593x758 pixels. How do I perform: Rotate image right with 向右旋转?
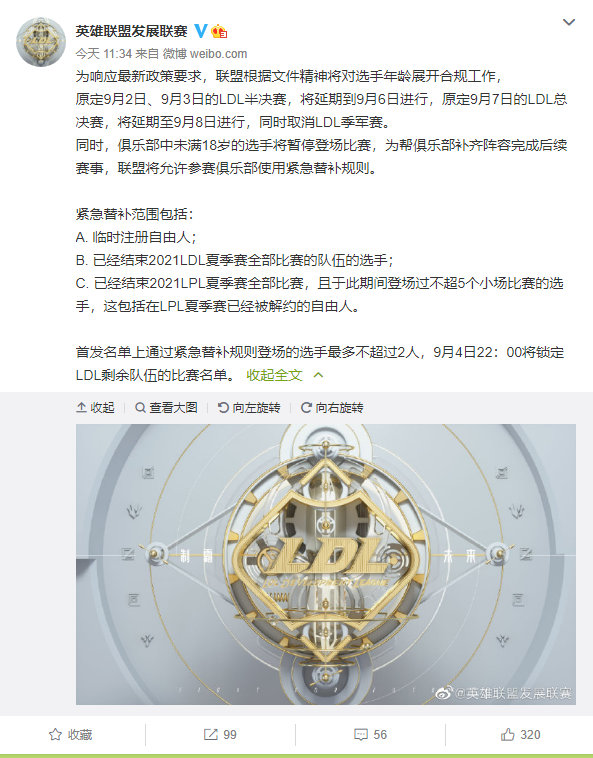pos(332,408)
